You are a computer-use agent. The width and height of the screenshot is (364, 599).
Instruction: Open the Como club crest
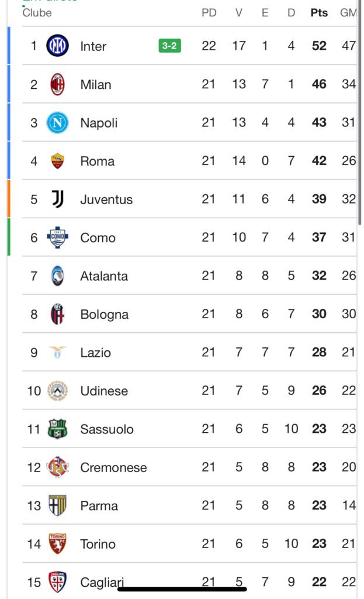pos(57,237)
